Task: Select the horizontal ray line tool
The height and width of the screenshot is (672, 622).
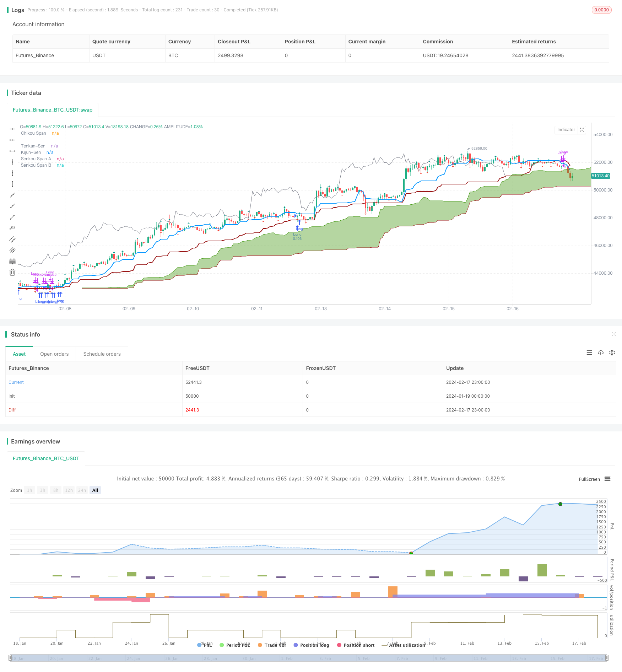Action: pos(12,140)
